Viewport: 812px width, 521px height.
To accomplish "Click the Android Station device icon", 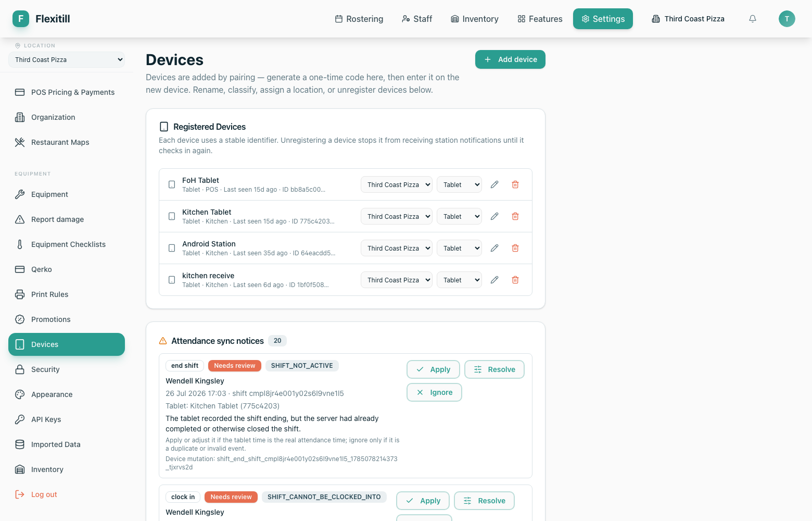I will pyautogui.click(x=172, y=248).
